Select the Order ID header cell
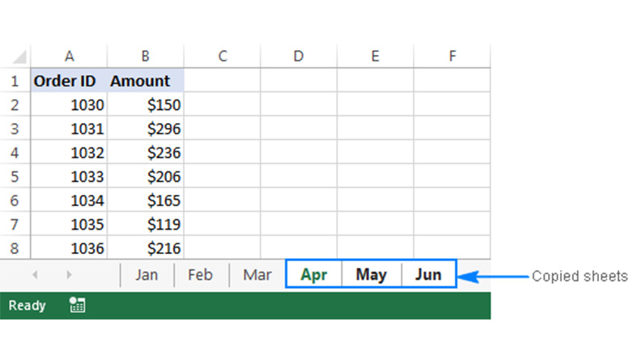The image size is (637, 364). click(70, 81)
